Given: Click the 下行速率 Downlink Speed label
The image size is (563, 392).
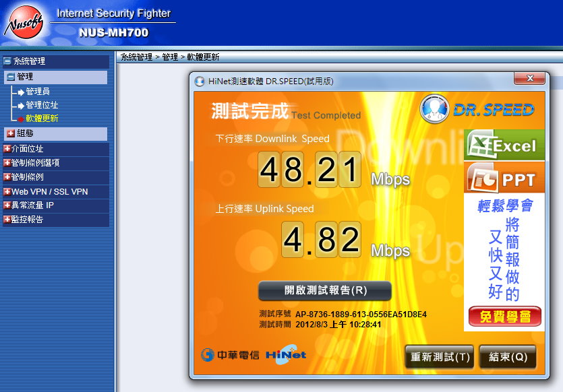Looking at the screenshot, I should [272, 139].
